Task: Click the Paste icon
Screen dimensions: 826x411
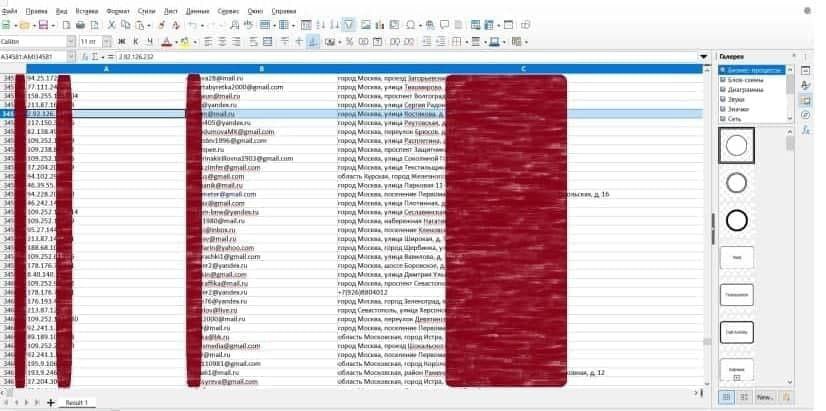Action: click(140, 25)
